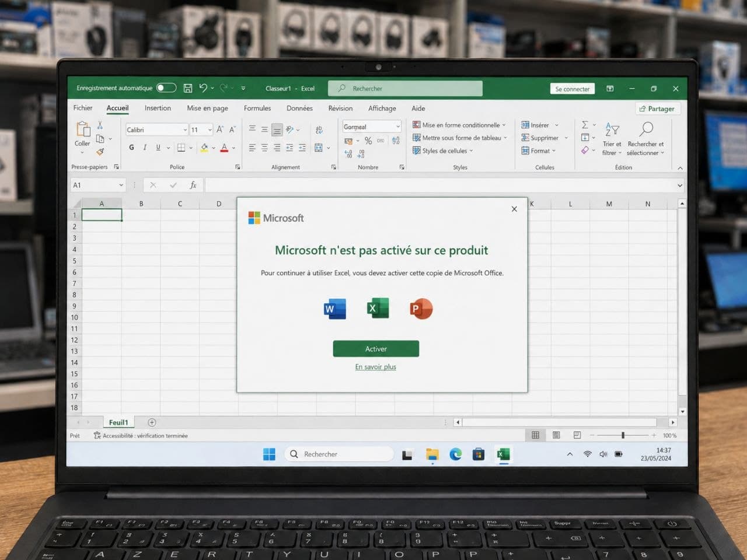Click the taskbar Rechercher search field
Screen dimensions: 747x560
point(338,454)
